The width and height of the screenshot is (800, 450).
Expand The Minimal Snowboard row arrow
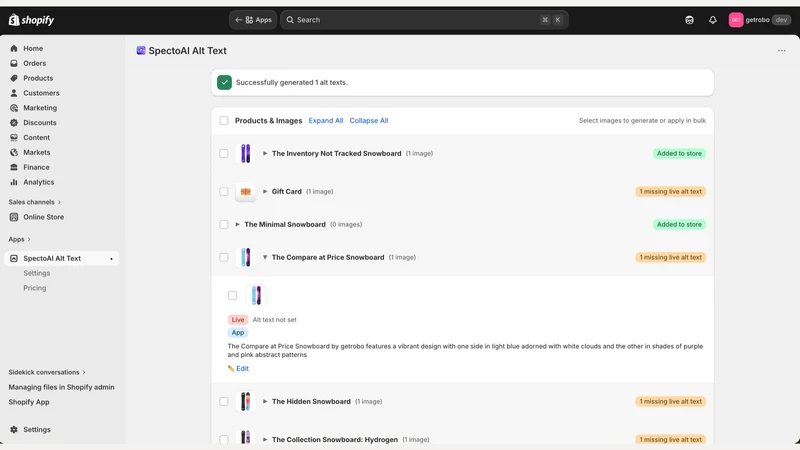237,224
